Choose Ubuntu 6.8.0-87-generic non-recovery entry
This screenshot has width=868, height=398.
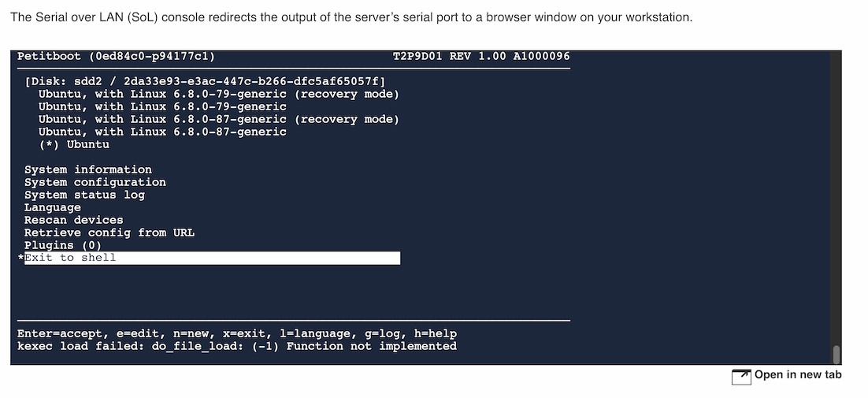pos(162,132)
